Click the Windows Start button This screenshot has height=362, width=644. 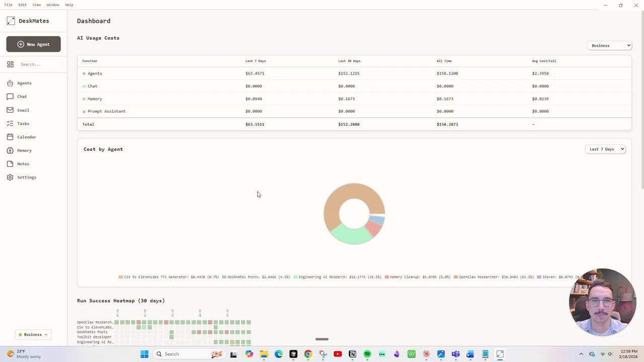(x=144, y=354)
